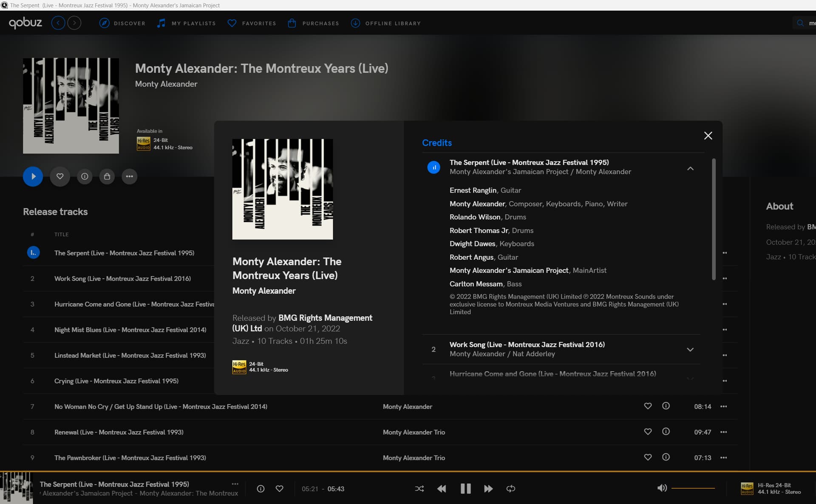The image size is (816, 504).
Task: Click the Credits dialog scrollbar
Action: (x=714, y=219)
